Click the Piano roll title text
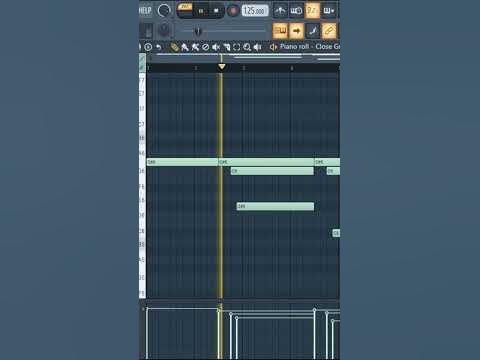Screen dimensions: 480x360 click(294, 47)
